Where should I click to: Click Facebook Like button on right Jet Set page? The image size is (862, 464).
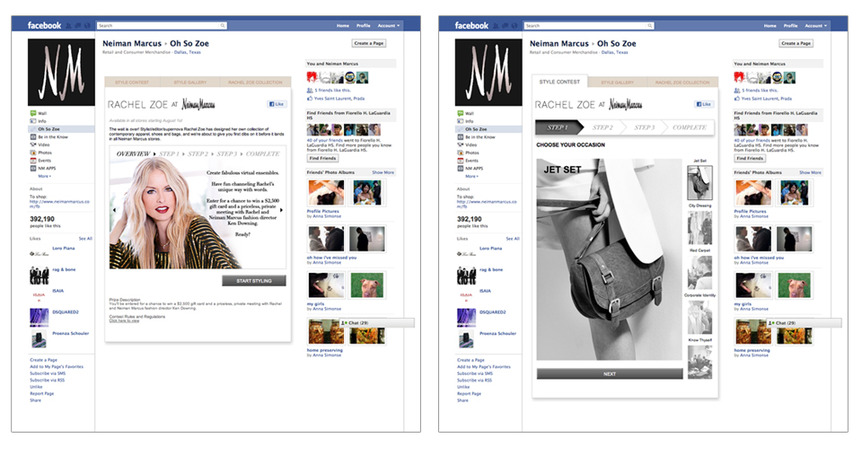point(703,104)
